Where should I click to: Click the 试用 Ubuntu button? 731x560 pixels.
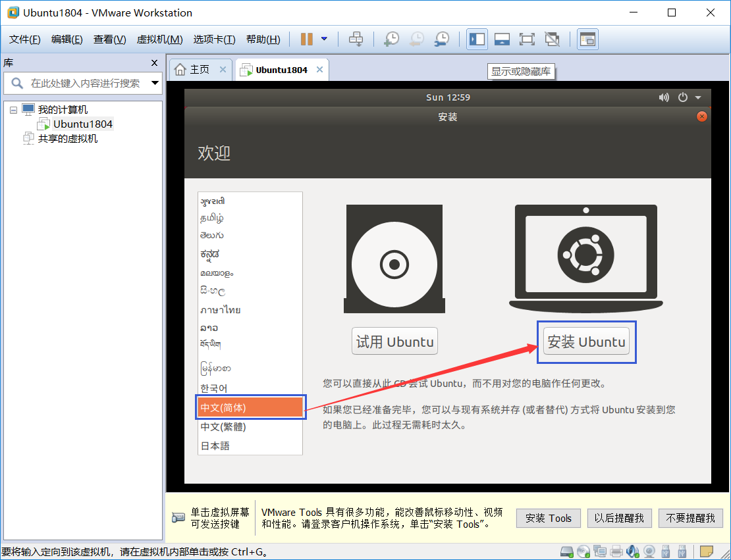394,342
